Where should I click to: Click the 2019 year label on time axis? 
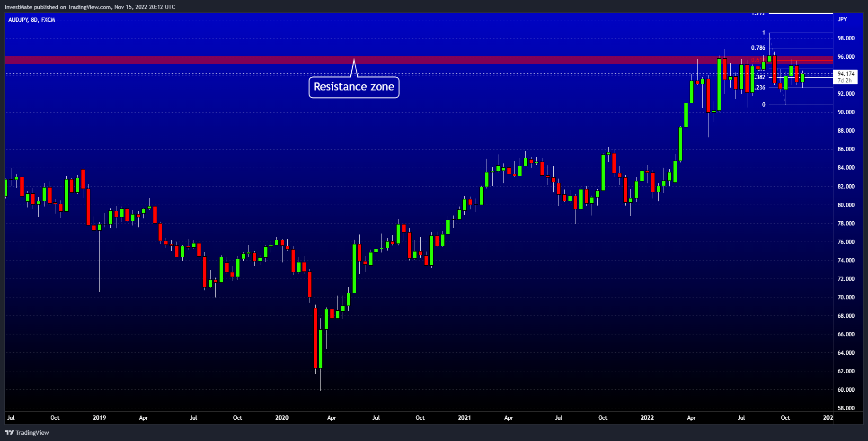click(99, 418)
